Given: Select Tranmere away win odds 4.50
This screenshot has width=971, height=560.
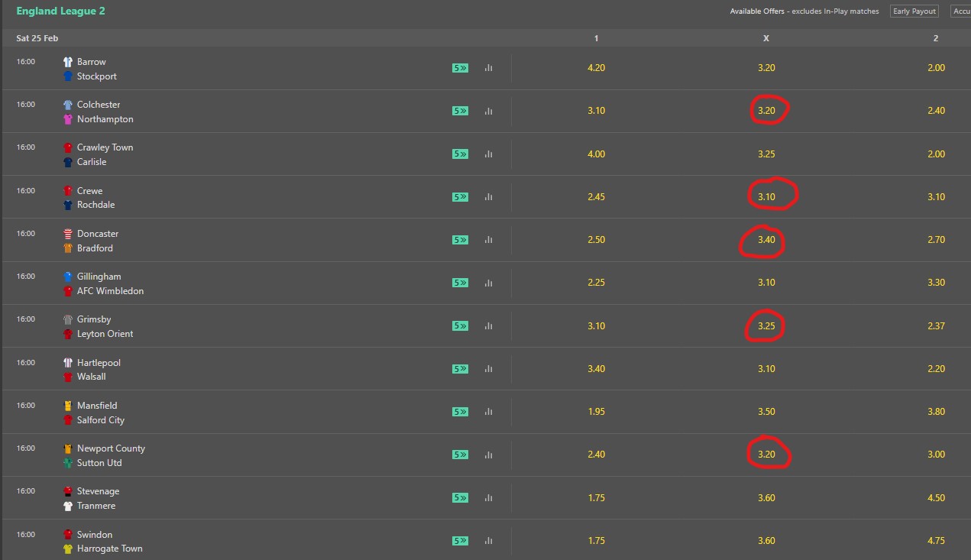Looking at the screenshot, I should 936,498.
